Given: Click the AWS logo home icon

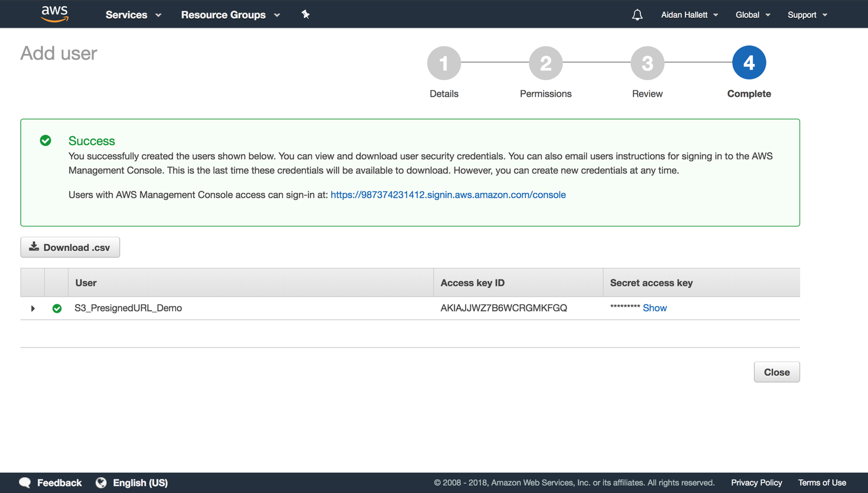Looking at the screenshot, I should [x=55, y=14].
